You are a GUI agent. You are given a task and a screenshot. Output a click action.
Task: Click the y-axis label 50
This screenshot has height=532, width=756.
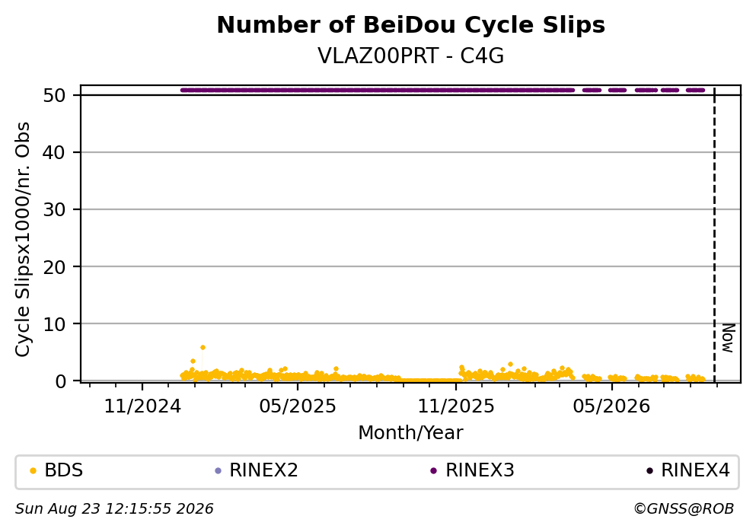click(x=54, y=95)
